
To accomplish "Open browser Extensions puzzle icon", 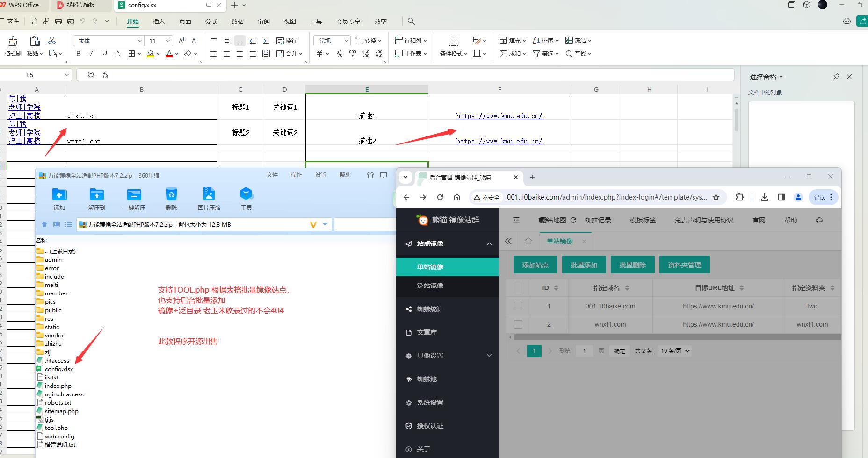I will [x=739, y=197].
